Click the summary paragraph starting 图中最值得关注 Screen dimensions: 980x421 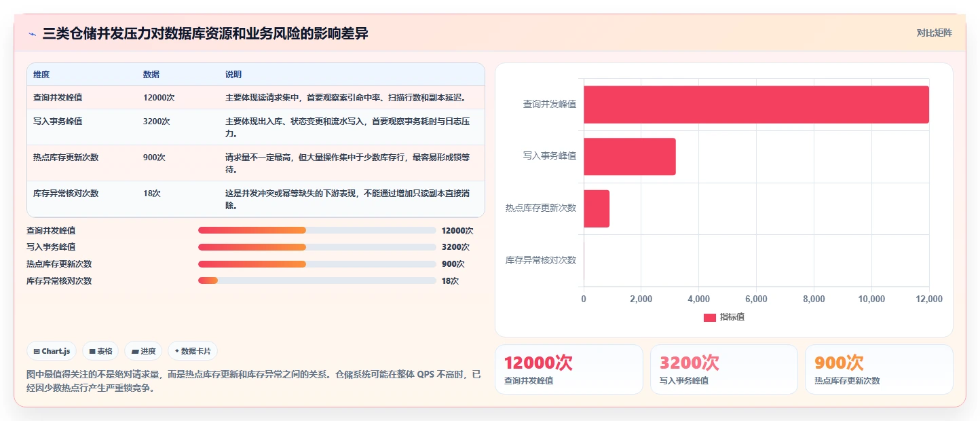[253, 382]
